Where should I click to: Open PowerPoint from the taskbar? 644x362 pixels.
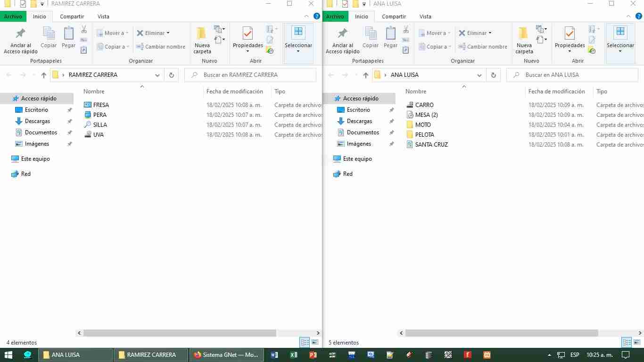pos(313,355)
